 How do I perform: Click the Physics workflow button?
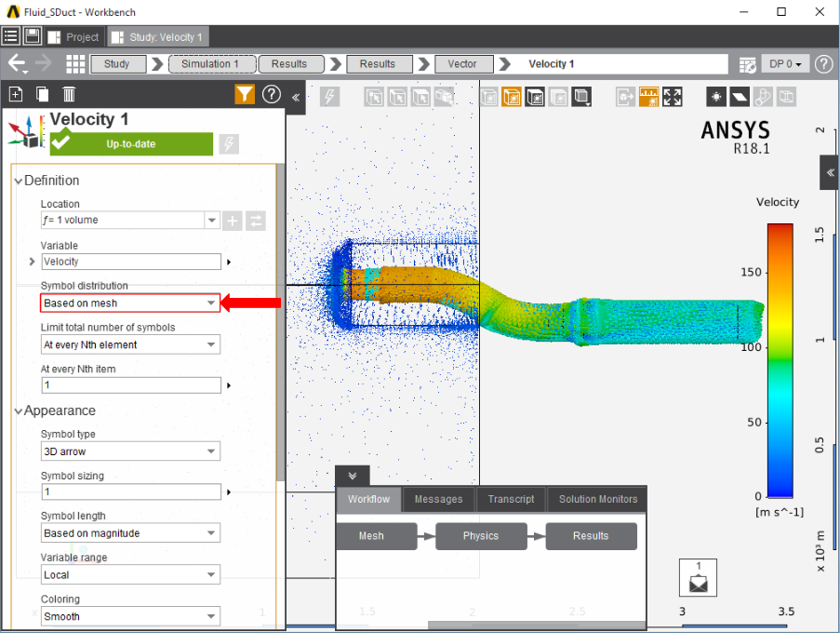click(x=481, y=536)
